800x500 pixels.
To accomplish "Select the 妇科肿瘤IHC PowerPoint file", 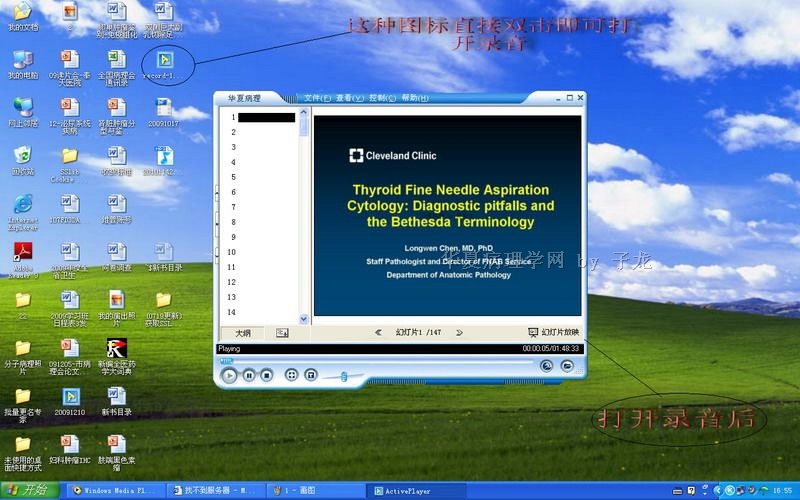I will (x=70, y=449).
